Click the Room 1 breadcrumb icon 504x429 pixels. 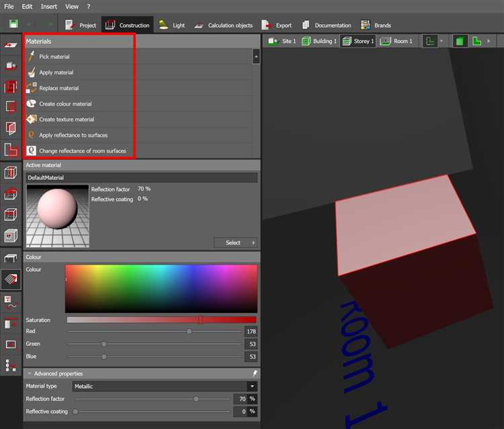385,41
